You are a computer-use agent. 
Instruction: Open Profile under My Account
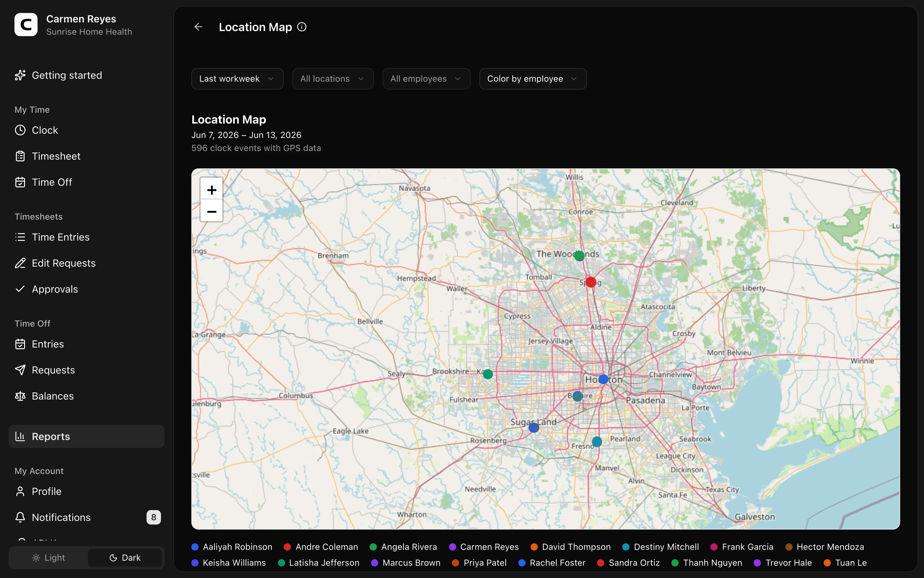tap(86, 491)
